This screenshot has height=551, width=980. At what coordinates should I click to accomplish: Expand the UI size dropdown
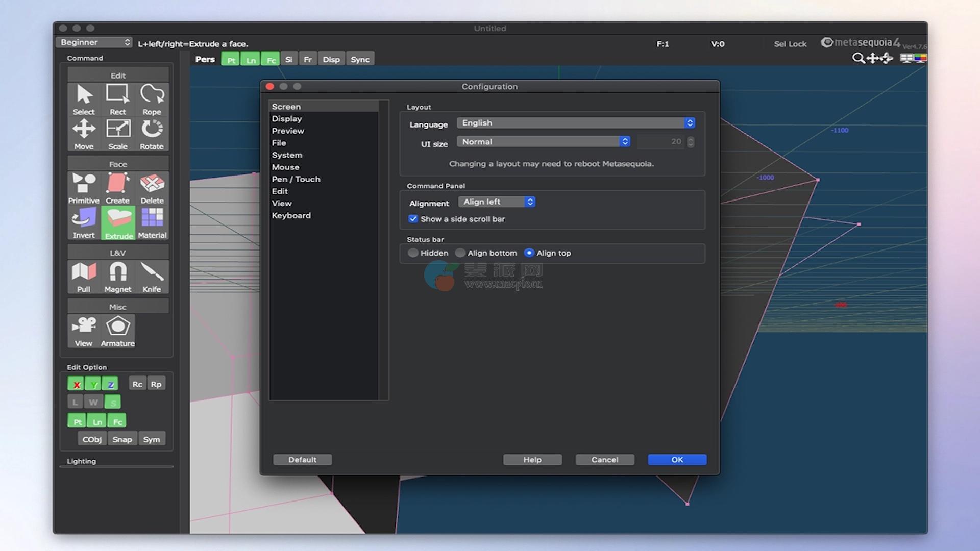pos(544,142)
